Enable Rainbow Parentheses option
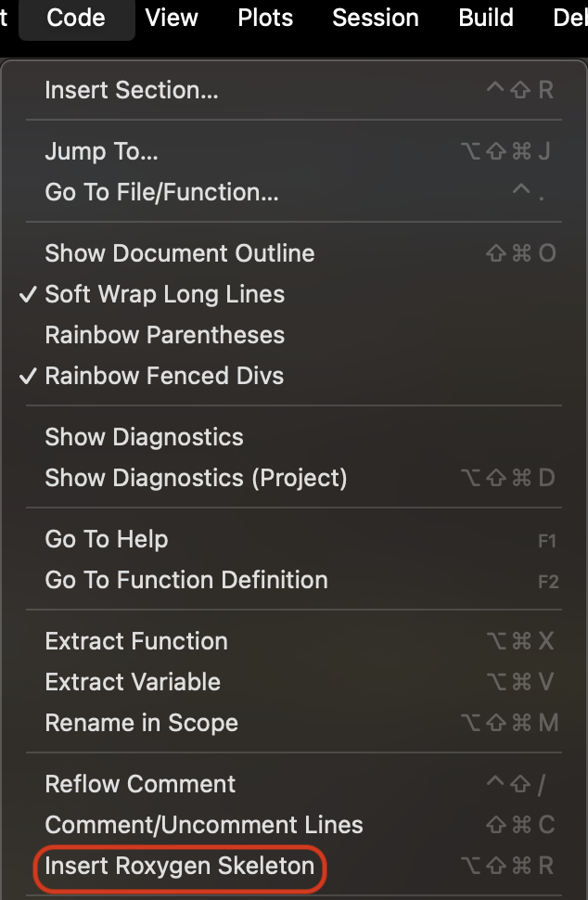The image size is (588, 900). 294,335
